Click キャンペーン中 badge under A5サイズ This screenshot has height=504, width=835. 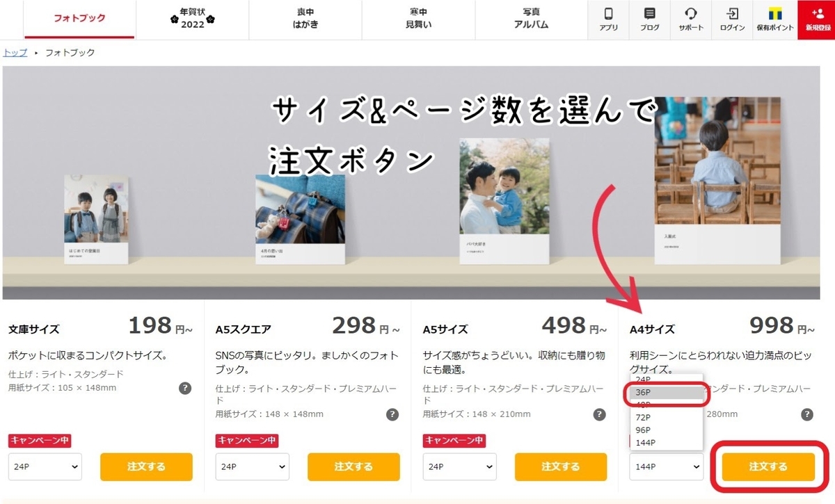pos(454,441)
